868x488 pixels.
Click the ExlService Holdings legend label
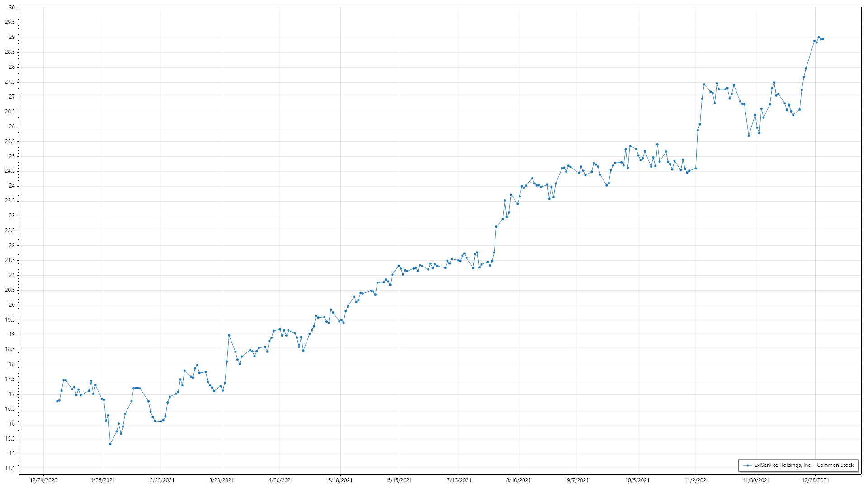point(803,465)
